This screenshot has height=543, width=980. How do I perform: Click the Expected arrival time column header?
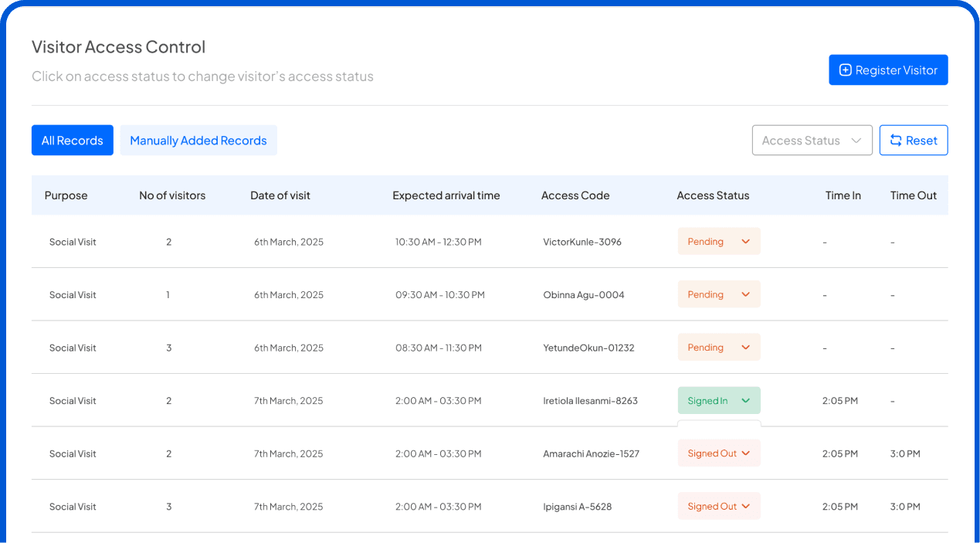tap(446, 195)
